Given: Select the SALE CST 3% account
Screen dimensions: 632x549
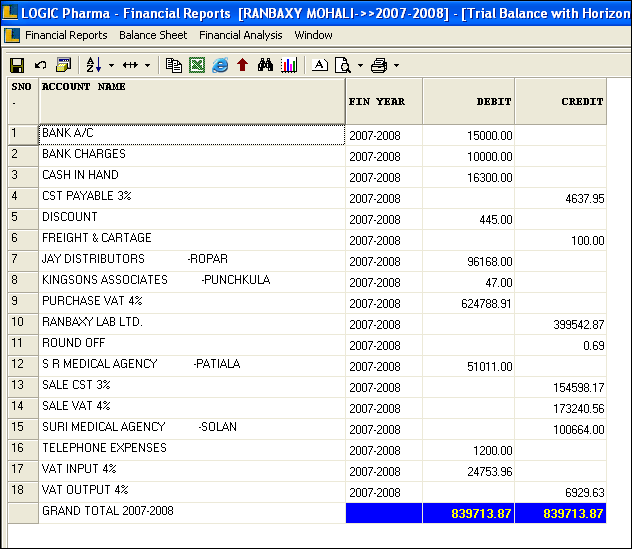Looking at the screenshot, I should [76, 384].
